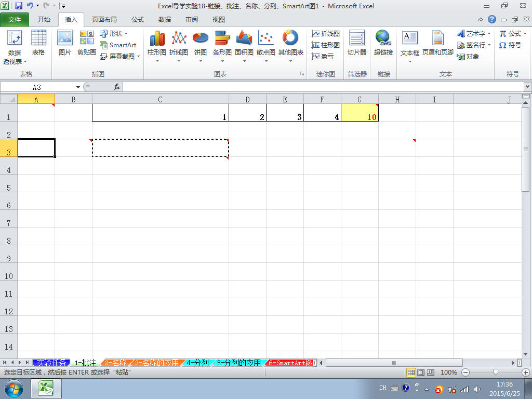
Task: Insert a scatter chart (散点图)
Action: (x=265, y=46)
